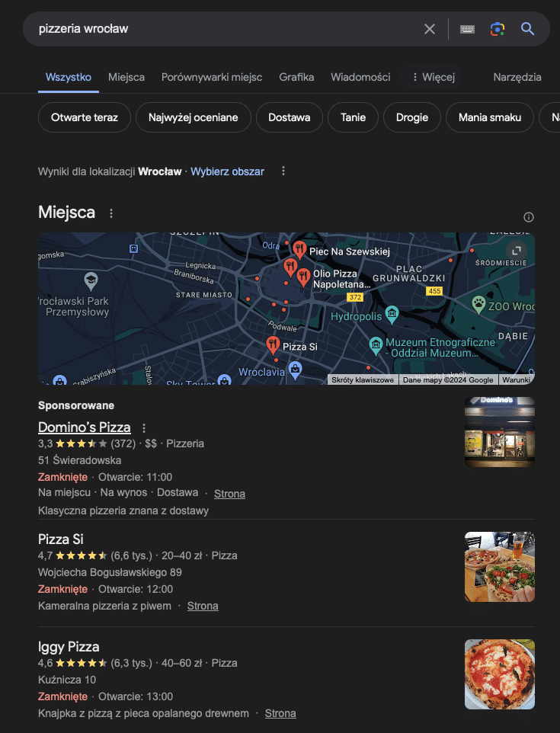Open the Narzędzia search tools
The height and width of the screenshot is (733, 560).
[x=517, y=77]
